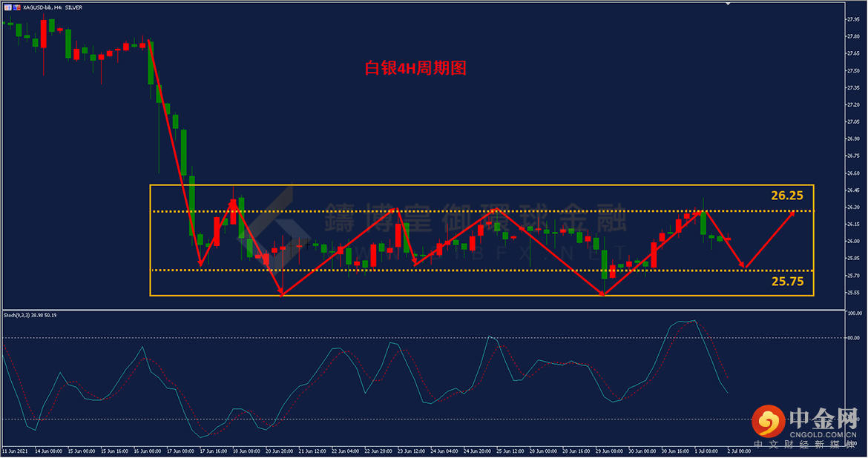The width and height of the screenshot is (868, 458).
Task: Click the chart shift triangle marker at top
Action: (x=729, y=4)
